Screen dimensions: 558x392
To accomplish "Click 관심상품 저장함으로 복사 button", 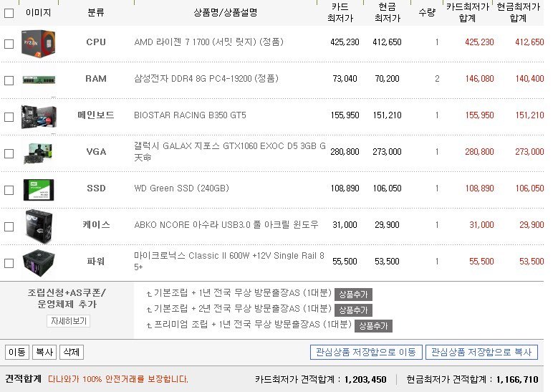I will coord(481,352).
